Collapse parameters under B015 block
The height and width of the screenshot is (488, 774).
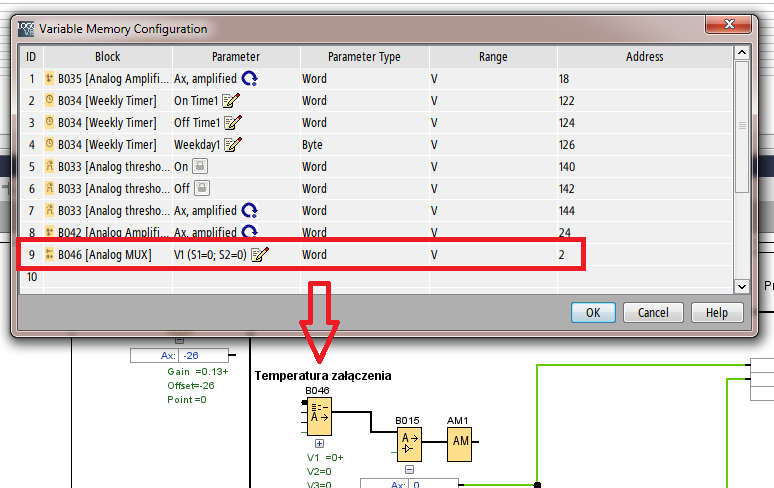pyautogui.click(x=409, y=470)
